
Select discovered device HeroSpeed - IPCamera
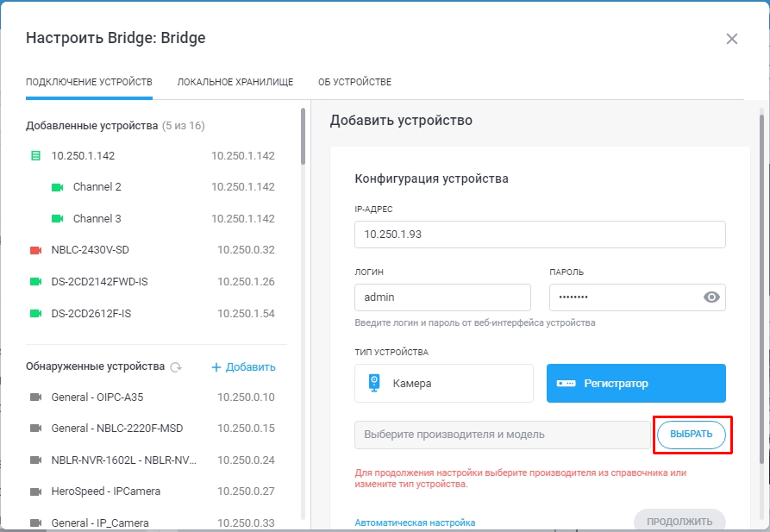pos(153,491)
